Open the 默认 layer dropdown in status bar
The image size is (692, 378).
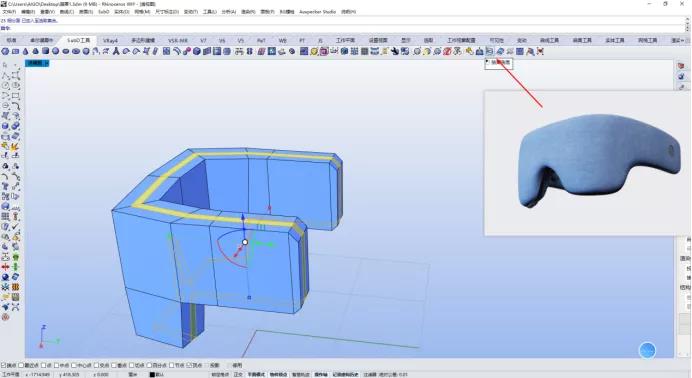(160, 374)
